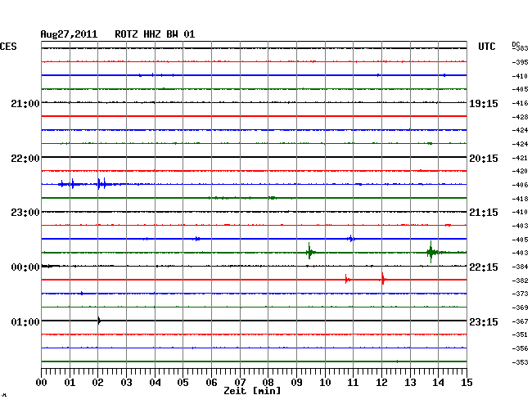Select the 01:00 local time label
Viewport: 532px width, 404px height.
tap(25, 321)
